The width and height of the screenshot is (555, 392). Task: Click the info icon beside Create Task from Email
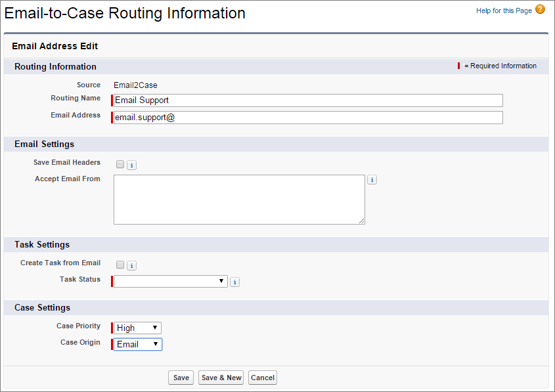131,265
